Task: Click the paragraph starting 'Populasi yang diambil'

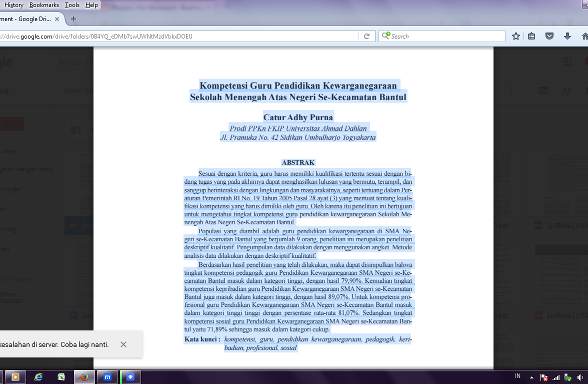Action: pos(298,243)
